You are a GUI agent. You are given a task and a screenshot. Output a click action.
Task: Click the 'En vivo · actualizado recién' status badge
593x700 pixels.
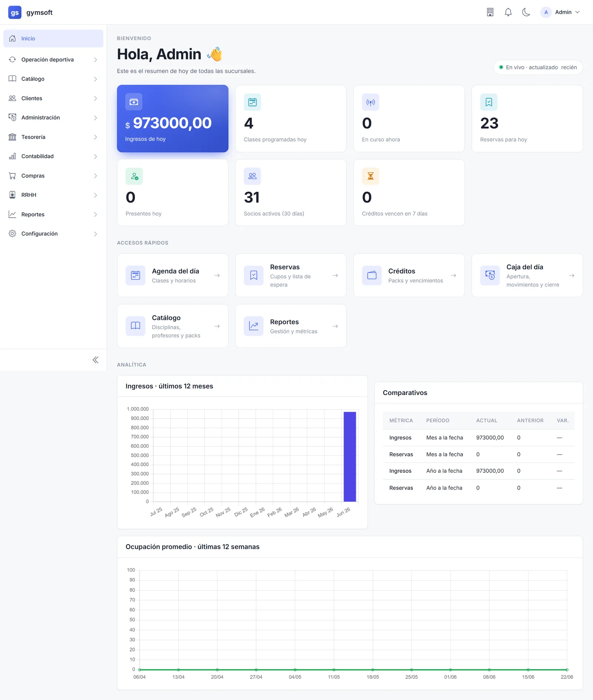click(538, 67)
